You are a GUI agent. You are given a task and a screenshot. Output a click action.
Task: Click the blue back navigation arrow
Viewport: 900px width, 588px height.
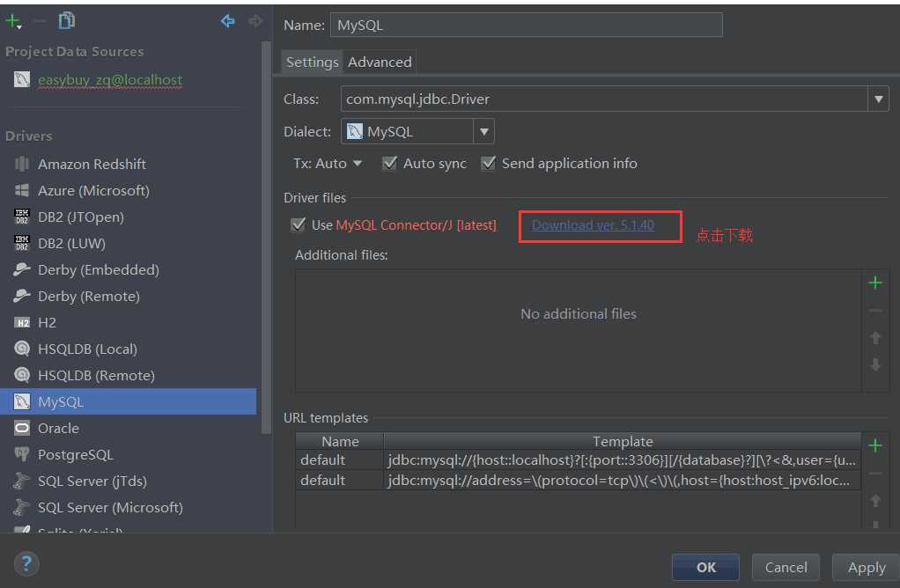pyautogui.click(x=228, y=21)
